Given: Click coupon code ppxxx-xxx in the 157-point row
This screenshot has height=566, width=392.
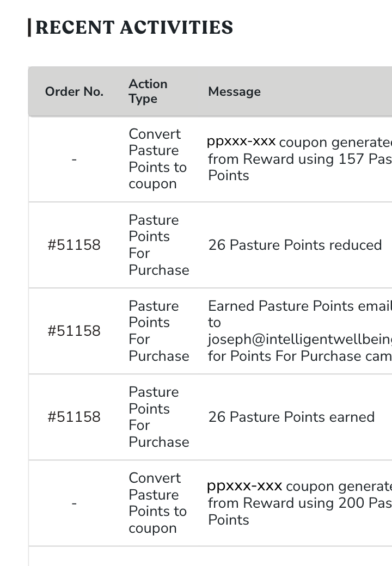Looking at the screenshot, I should 241,141.
